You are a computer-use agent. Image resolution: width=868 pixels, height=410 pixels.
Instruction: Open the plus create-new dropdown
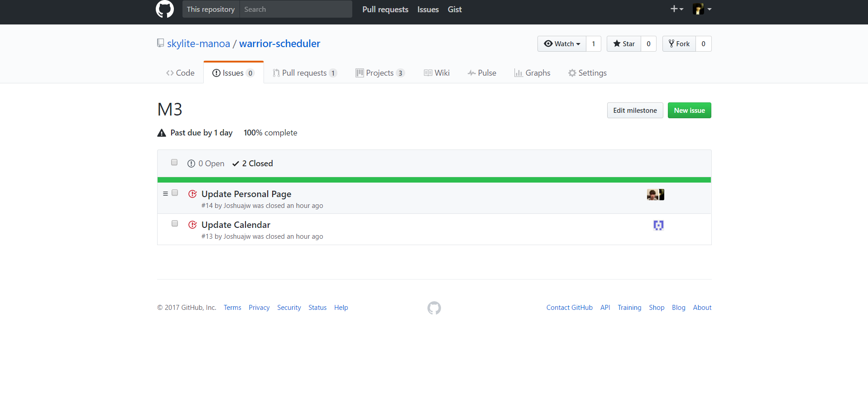677,9
